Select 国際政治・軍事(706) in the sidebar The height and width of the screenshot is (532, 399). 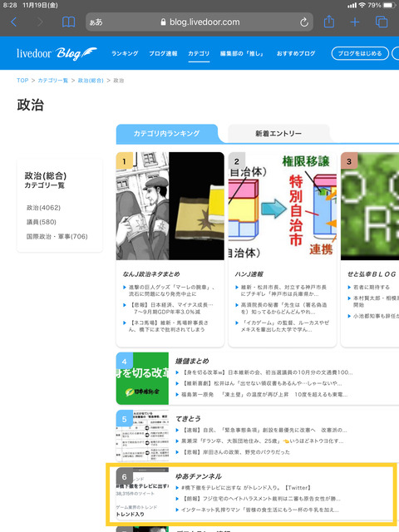click(x=57, y=236)
